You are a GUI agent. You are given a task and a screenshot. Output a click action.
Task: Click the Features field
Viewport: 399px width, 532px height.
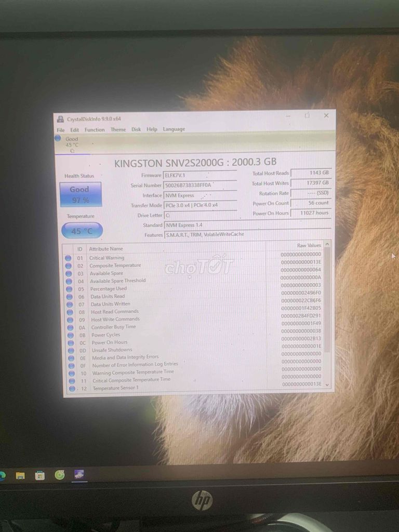point(247,234)
